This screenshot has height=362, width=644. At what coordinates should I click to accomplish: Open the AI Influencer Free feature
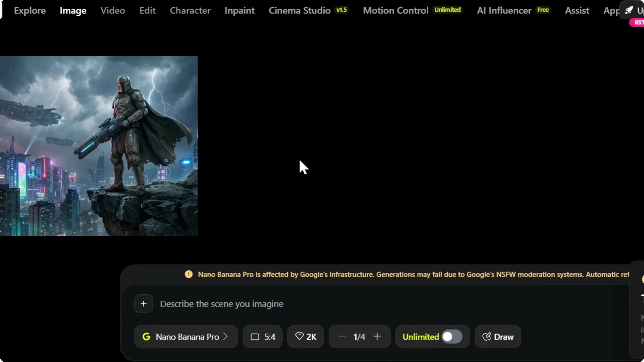[x=503, y=10]
